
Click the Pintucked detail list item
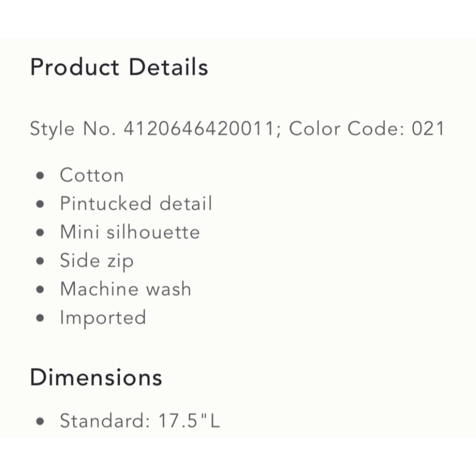(136, 203)
